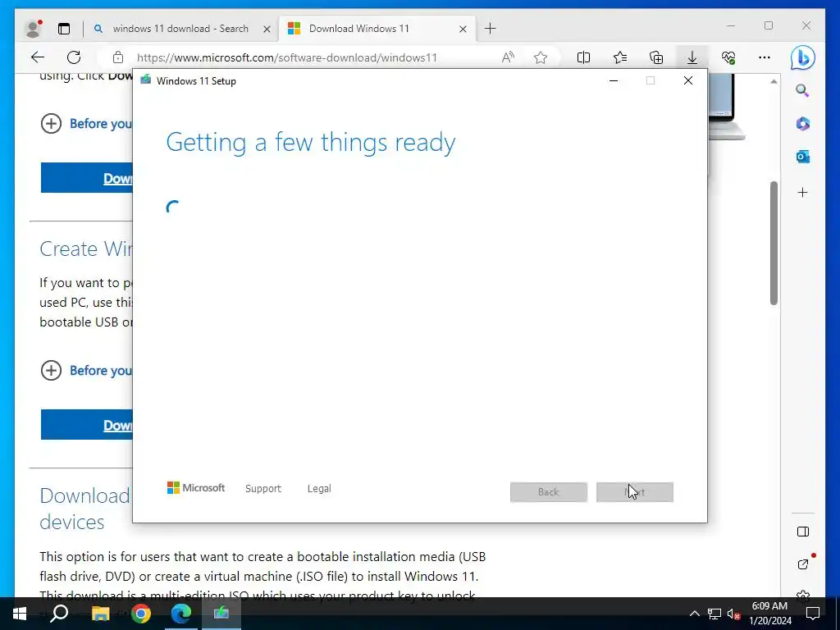Image resolution: width=840 pixels, height=630 pixels.
Task: Launch Google Chrome from the taskbar
Action: 141,614
